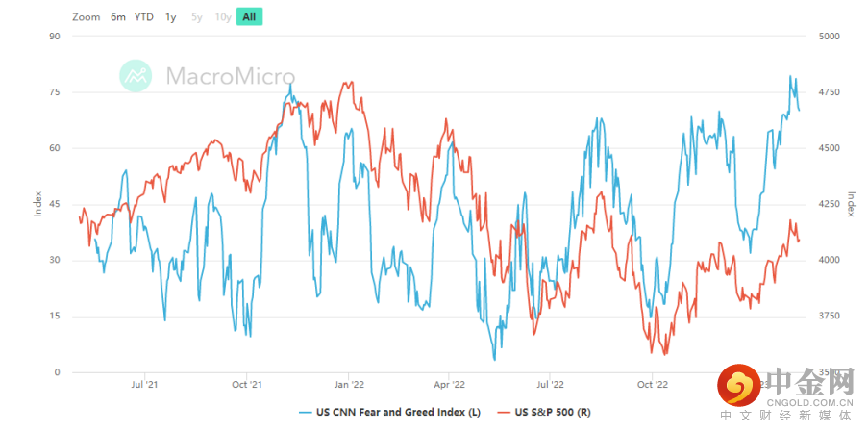Click the Jul '21 x-axis label
Image resolution: width=868 pixels, height=433 pixels.
coord(144,385)
